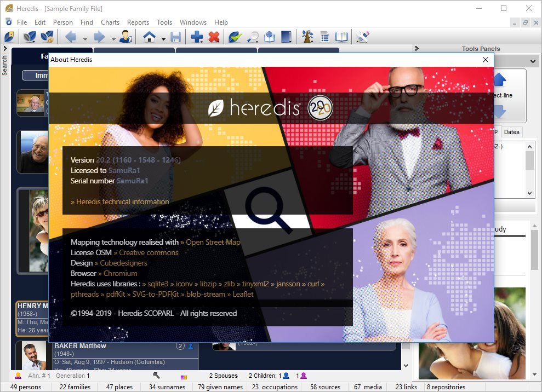
Task: Click the BAKER Matthew portrait thumbnail
Action: pyautogui.click(x=34, y=355)
